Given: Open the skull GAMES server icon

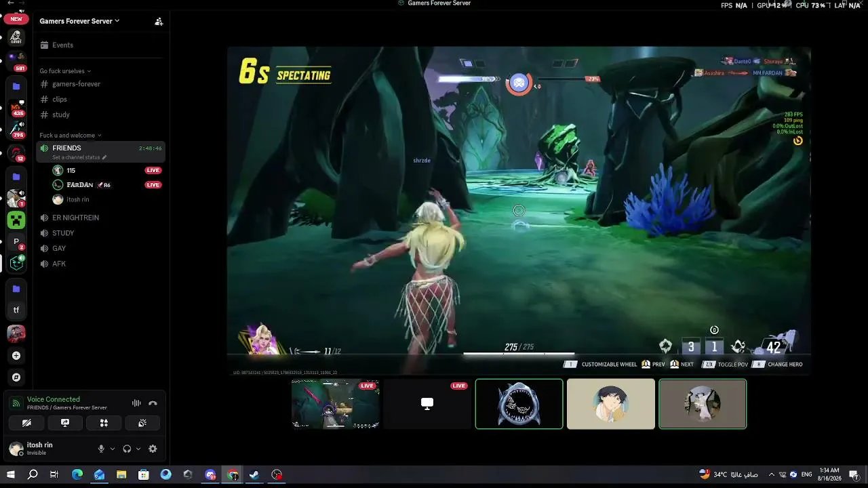Looking at the screenshot, I should (x=16, y=37).
